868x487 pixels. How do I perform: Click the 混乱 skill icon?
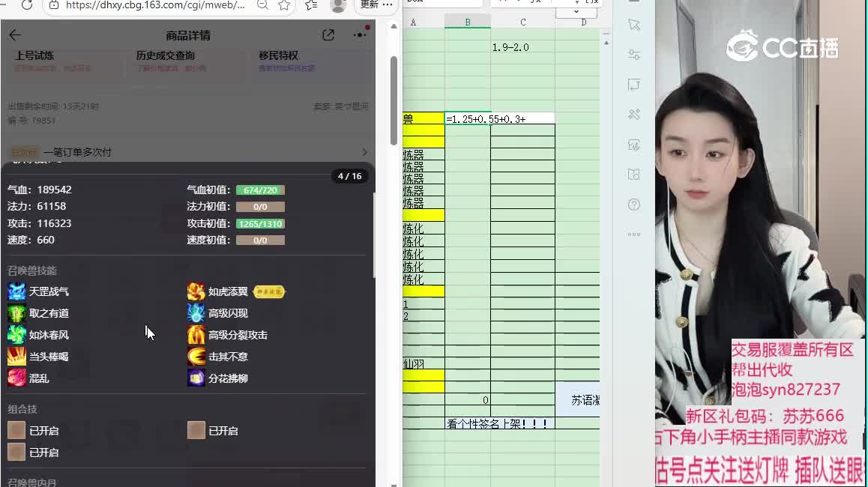pos(16,378)
